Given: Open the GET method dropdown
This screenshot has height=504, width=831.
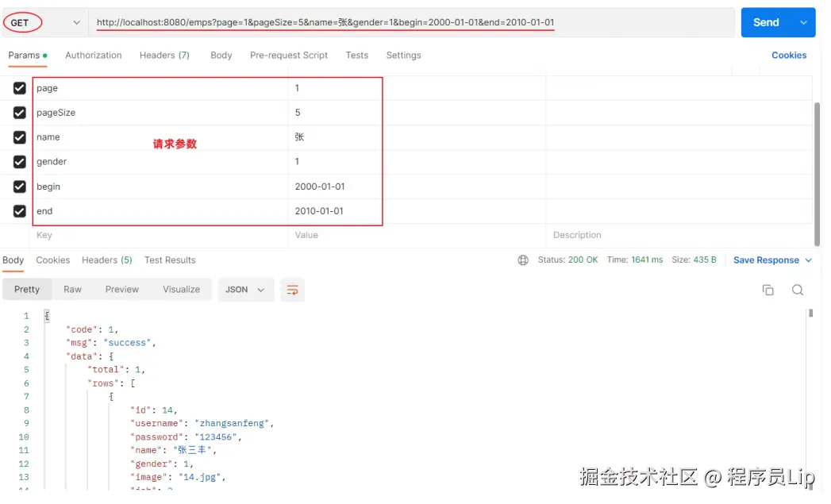Looking at the screenshot, I should [44, 23].
